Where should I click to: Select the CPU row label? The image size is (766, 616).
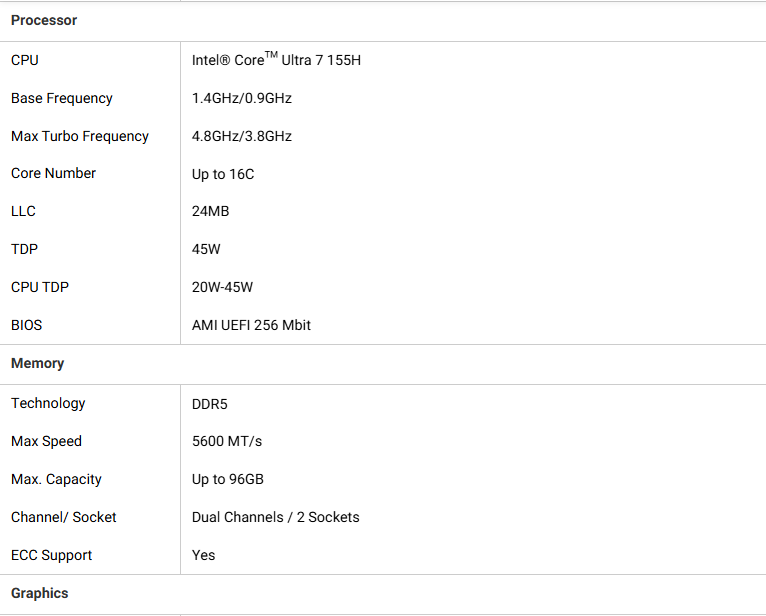(25, 60)
